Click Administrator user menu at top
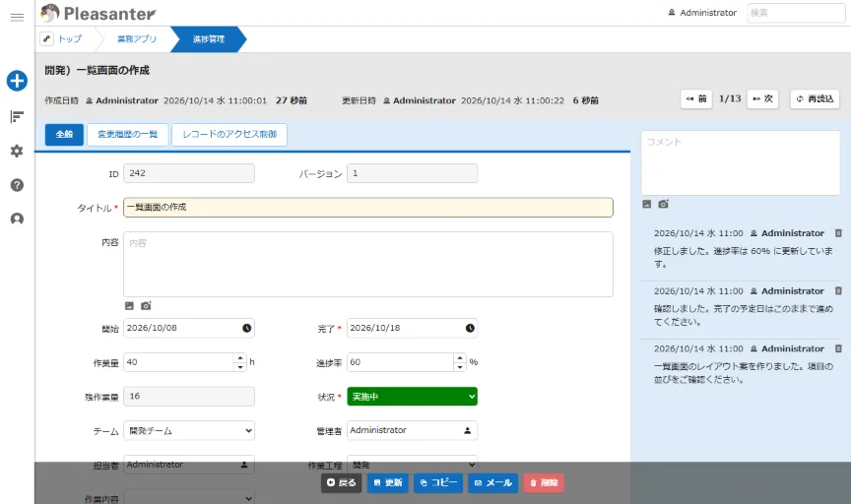The height and width of the screenshot is (504, 851). [x=702, y=13]
